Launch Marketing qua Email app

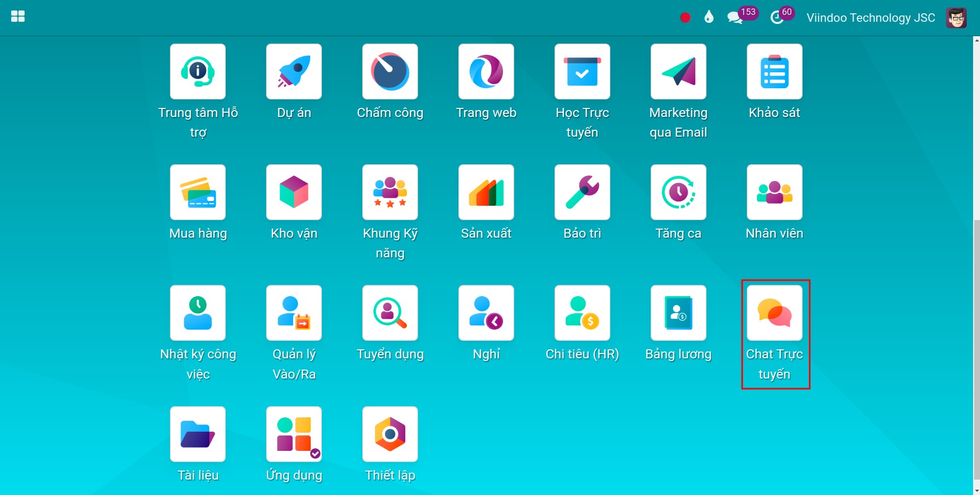pos(678,72)
